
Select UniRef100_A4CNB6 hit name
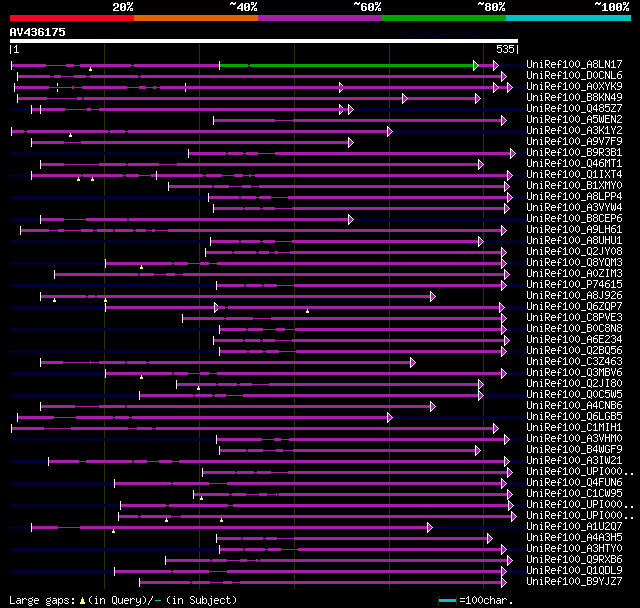click(574, 406)
